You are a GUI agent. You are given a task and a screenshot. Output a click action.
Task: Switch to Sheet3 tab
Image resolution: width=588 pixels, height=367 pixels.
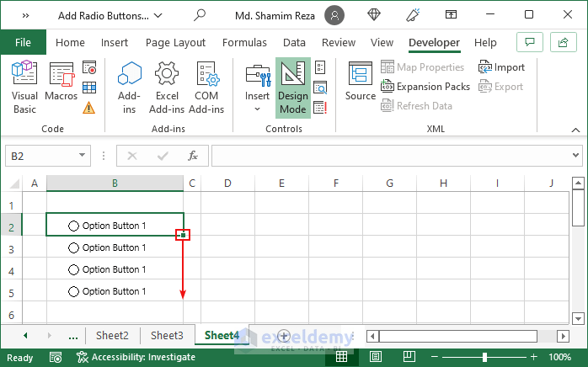(x=167, y=336)
